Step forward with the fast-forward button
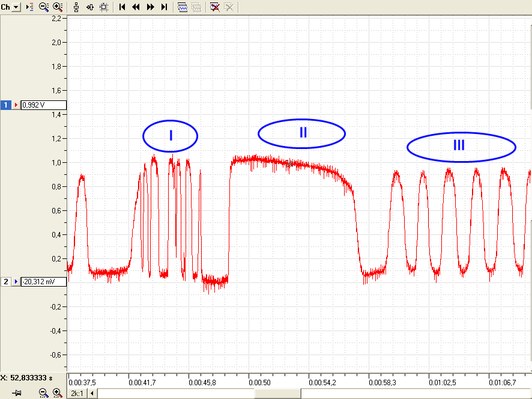 (150, 7)
